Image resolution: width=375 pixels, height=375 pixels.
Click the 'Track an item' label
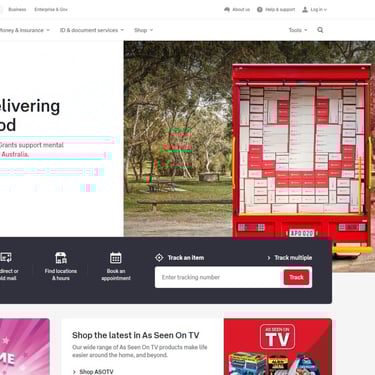[186, 258]
